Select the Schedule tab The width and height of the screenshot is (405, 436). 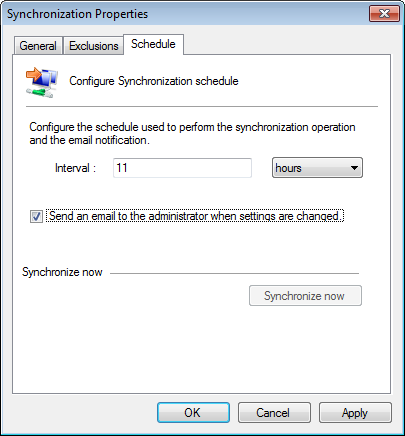pyautogui.click(x=153, y=44)
